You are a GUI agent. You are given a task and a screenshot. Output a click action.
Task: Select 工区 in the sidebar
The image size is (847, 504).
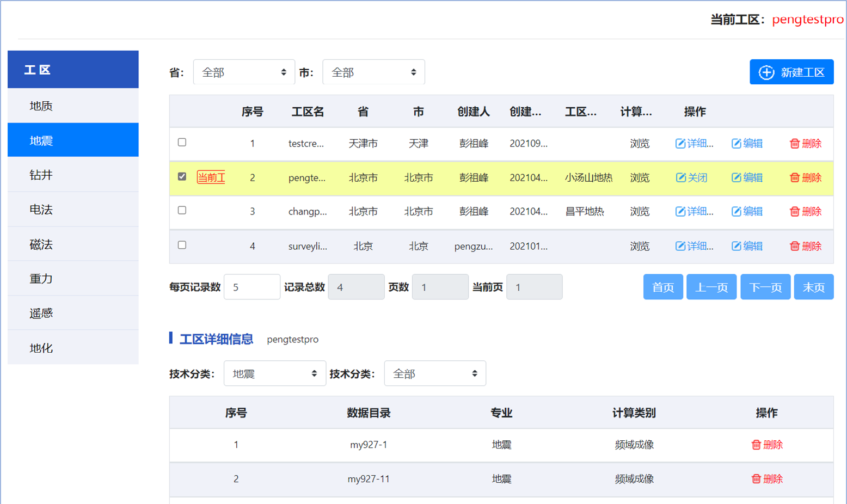pyautogui.click(x=73, y=70)
